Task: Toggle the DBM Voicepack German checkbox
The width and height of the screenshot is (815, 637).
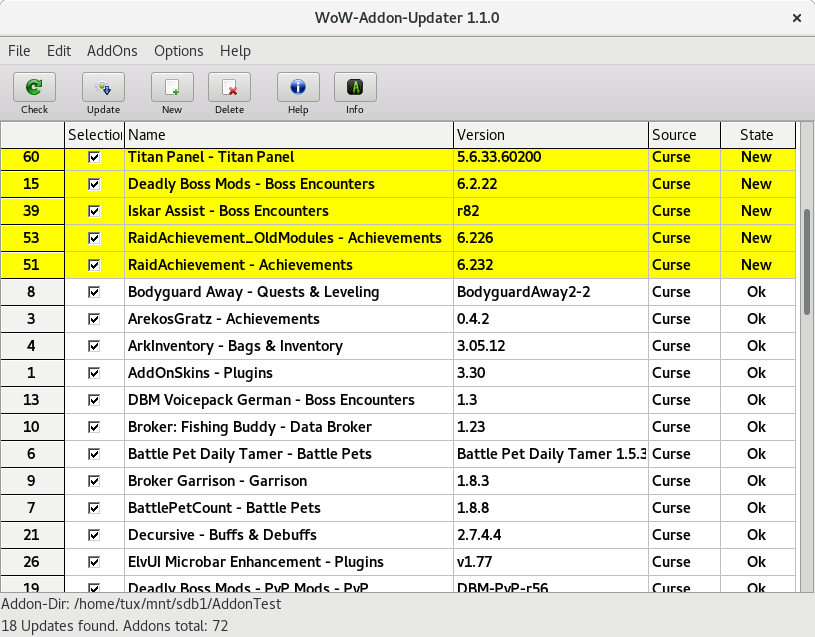Action: click(94, 400)
